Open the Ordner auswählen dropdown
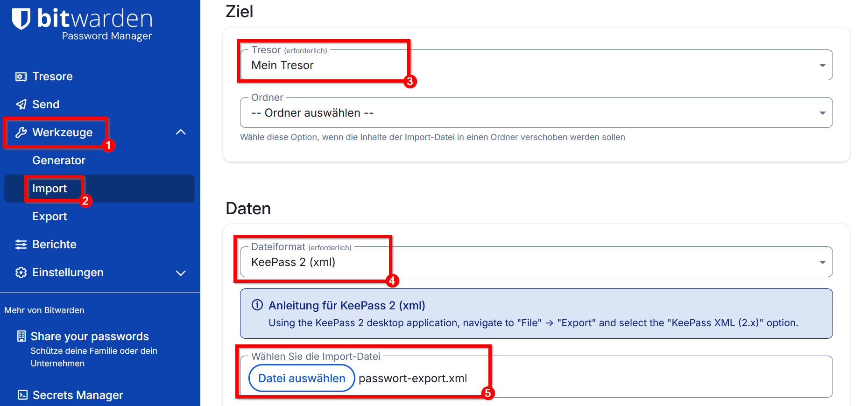868x406 pixels. 536,113
